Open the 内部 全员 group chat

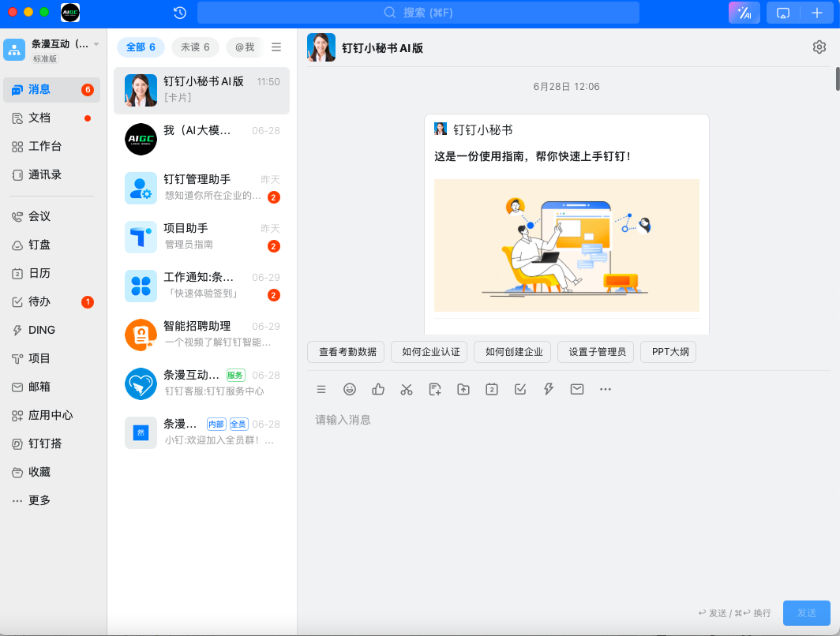coord(201,432)
